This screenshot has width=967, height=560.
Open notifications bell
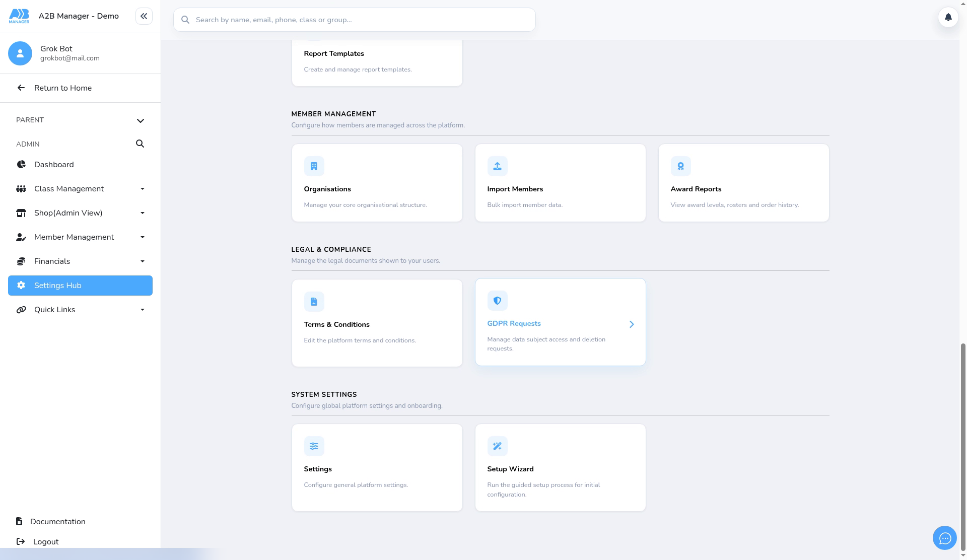point(948,17)
